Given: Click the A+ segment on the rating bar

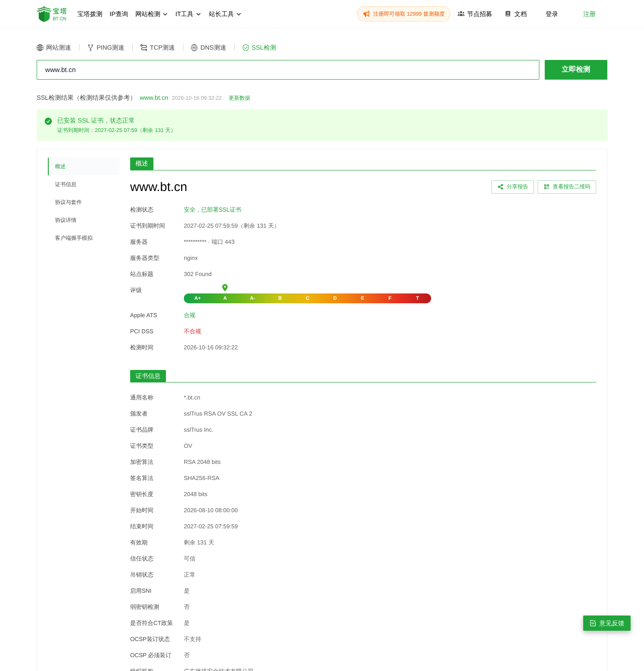Looking at the screenshot, I should 198,298.
